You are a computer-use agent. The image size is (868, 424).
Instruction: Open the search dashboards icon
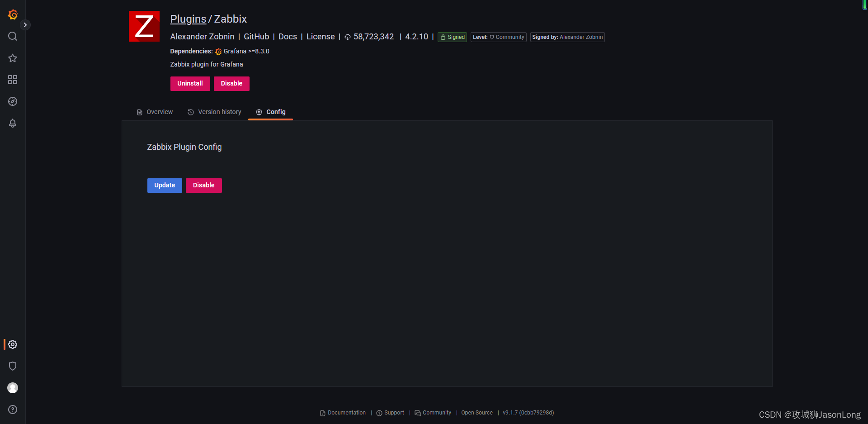pyautogui.click(x=13, y=36)
